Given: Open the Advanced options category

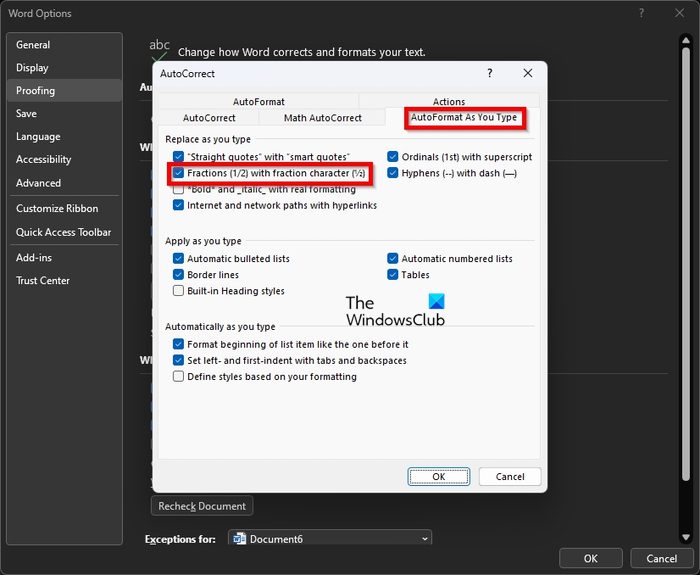Looking at the screenshot, I should [64, 183].
